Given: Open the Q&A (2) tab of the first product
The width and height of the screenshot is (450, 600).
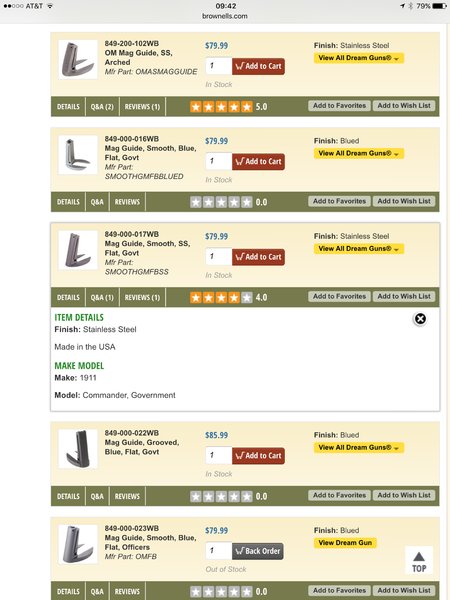Looking at the screenshot, I should pos(102,107).
